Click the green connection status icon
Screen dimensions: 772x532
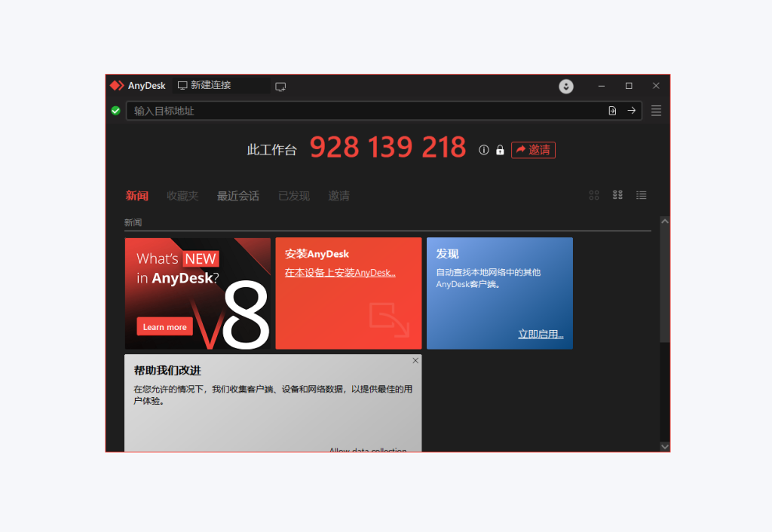coord(115,111)
